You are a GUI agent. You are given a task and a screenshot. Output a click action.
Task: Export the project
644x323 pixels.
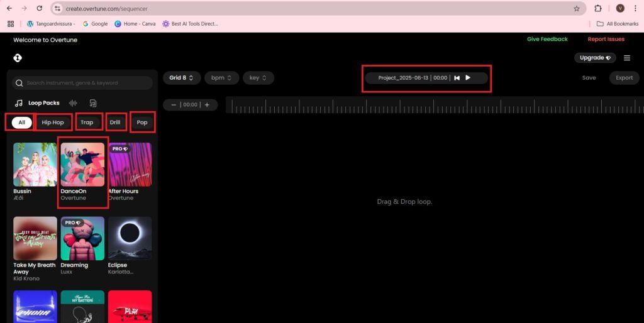point(624,77)
